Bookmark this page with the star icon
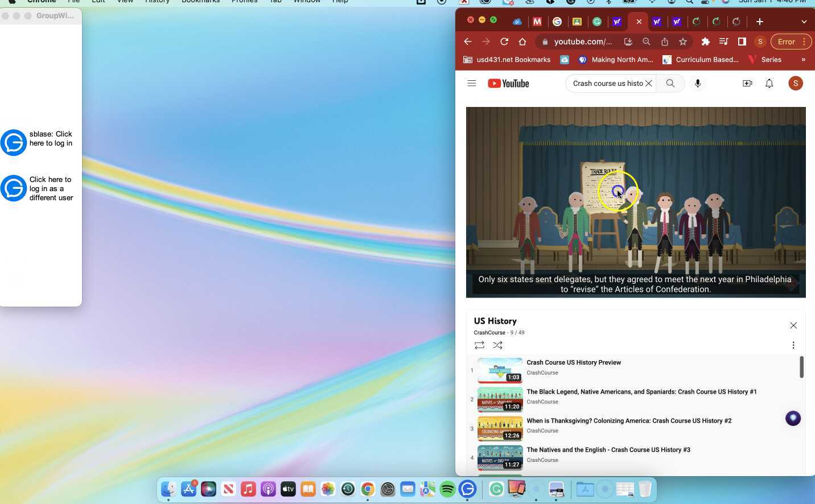 [x=683, y=42]
